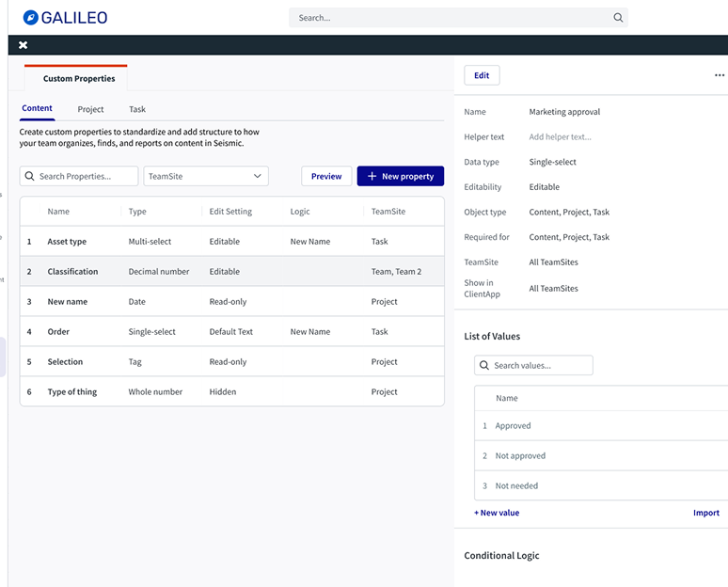
Task: Click the search icon in Search values field
Action: click(x=484, y=366)
